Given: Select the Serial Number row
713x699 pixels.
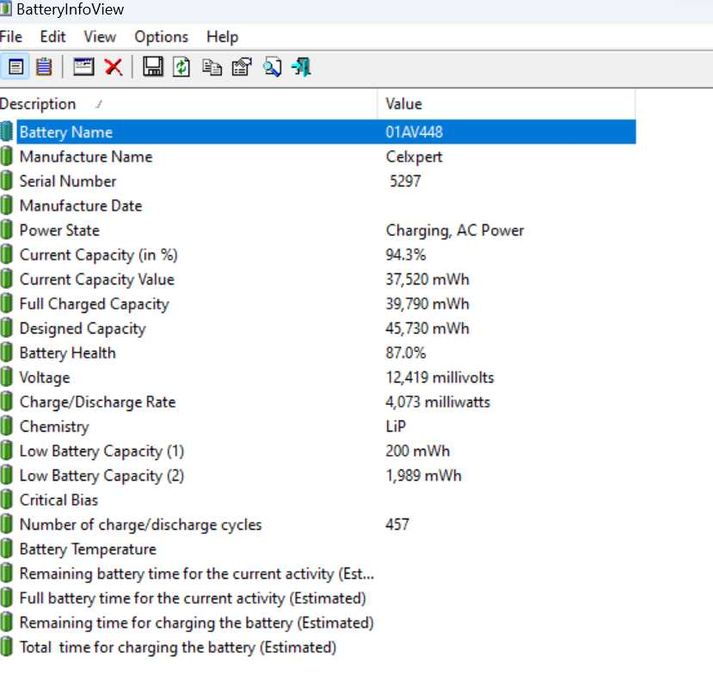Looking at the screenshot, I should 318,181.
